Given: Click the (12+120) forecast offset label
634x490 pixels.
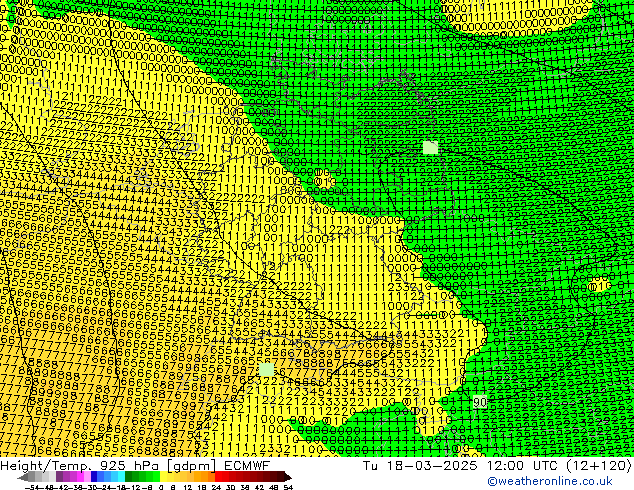Looking at the screenshot, I should click(x=598, y=465).
